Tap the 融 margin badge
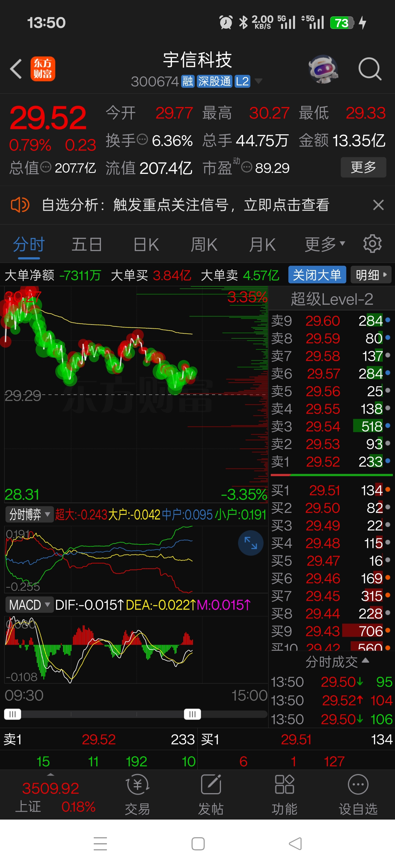Viewport: 395px width, 868px height. point(188,81)
